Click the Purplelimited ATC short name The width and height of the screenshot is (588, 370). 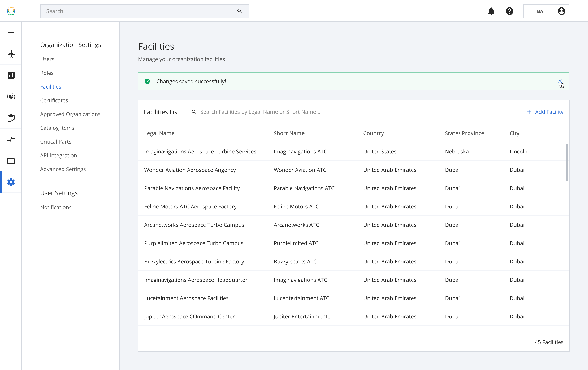coord(296,243)
